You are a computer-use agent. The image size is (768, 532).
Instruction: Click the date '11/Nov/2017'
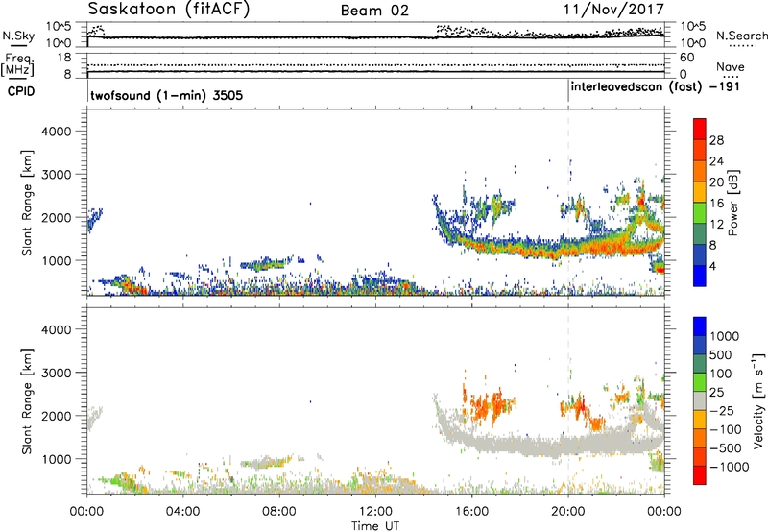pyautogui.click(x=613, y=9)
